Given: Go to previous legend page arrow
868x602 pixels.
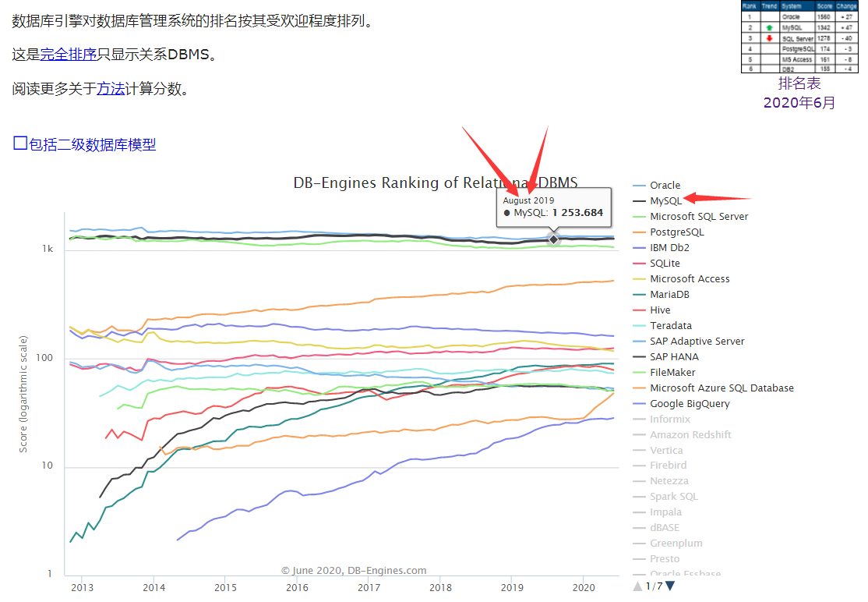Looking at the screenshot, I should [x=637, y=586].
